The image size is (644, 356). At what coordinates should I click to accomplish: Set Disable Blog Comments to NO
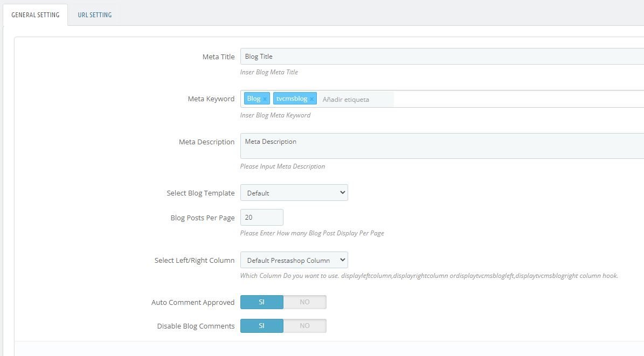pyautogui.click(x=304, y=326)
